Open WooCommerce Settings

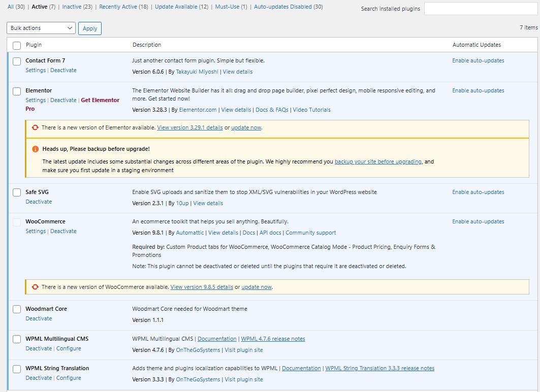[x=36, y=231]
